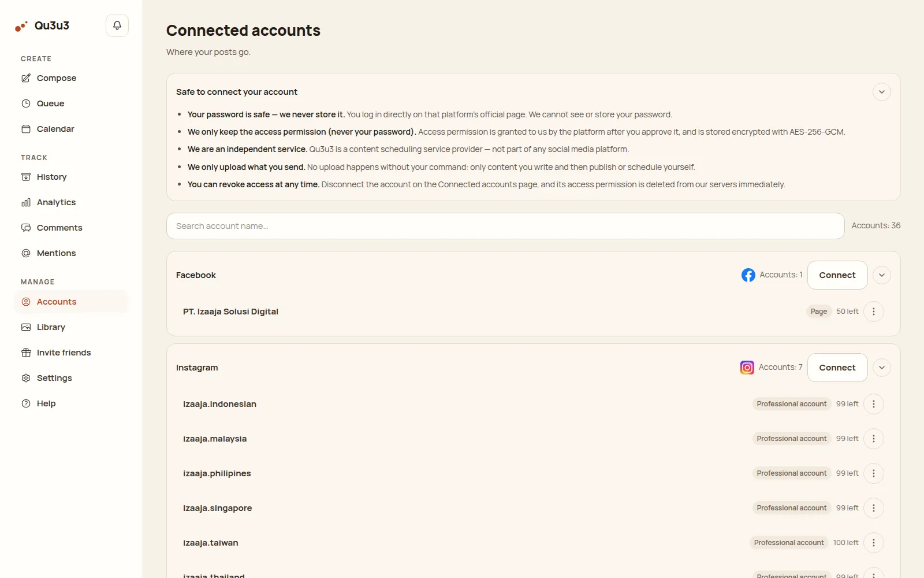Image resolution: width=924 pixels, height=578 pixels.
Task: Click the Invite friends gift icon
Action: coord(26,353)
